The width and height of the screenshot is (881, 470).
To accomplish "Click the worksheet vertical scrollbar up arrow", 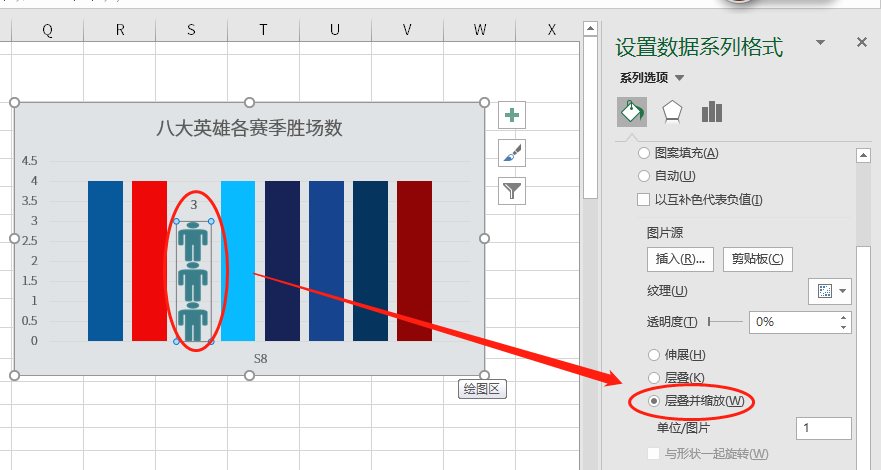I will point(590,28).
